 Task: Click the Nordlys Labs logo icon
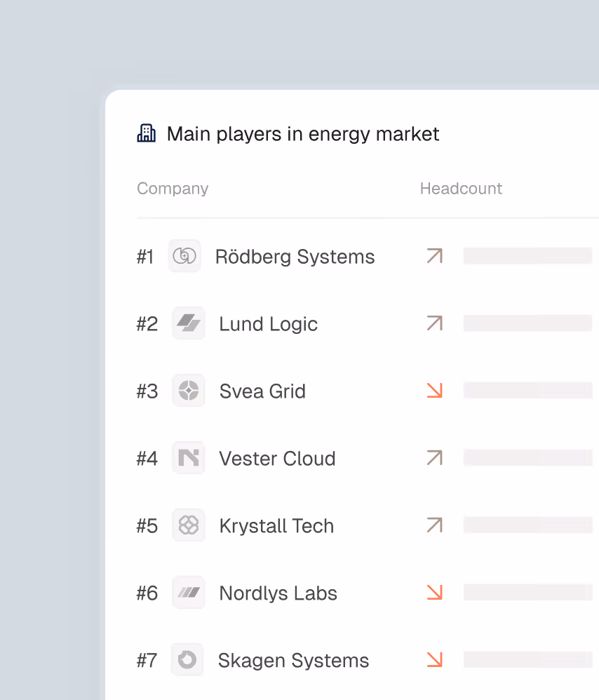pos(189,593)
